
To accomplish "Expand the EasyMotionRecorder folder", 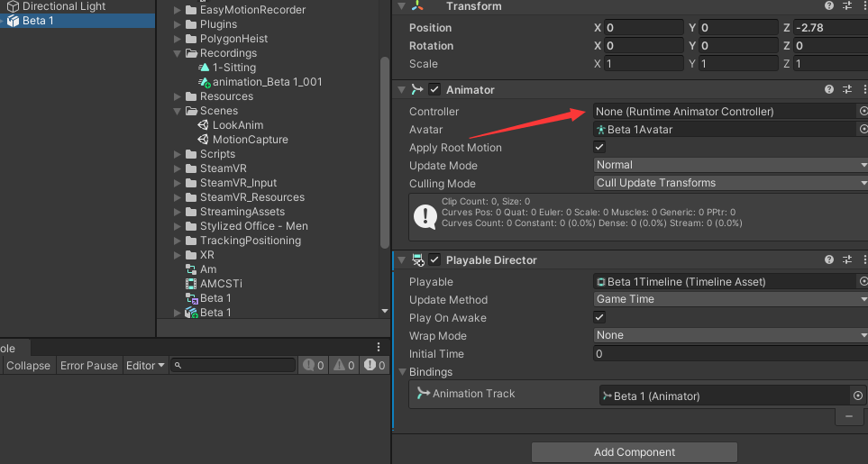I will click(x=178, y=10).
